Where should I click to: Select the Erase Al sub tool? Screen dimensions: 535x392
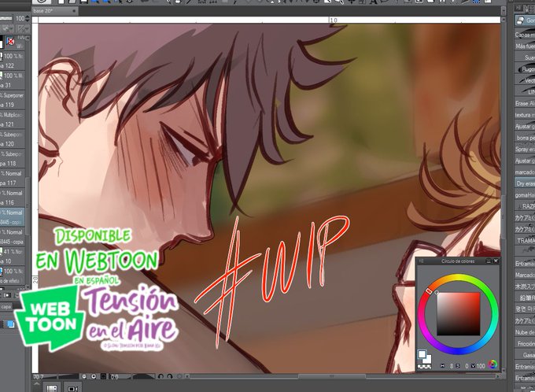pyautogui.click(x=525, y=103)
